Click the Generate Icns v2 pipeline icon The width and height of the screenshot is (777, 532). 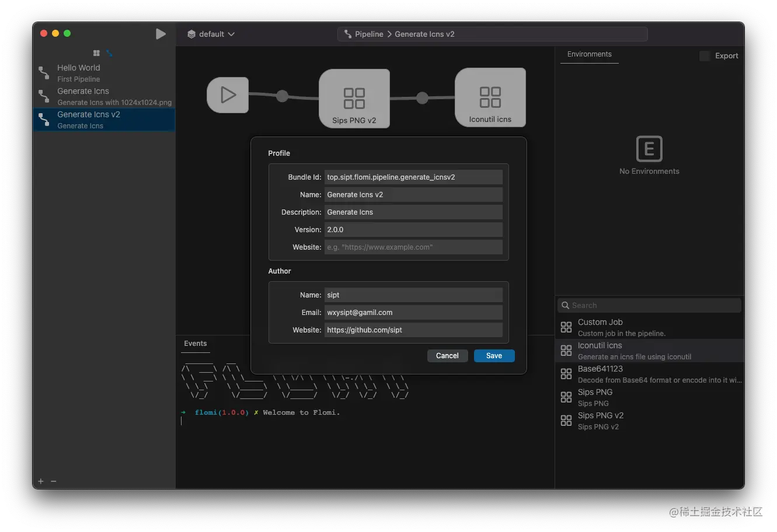pos(44,120)
